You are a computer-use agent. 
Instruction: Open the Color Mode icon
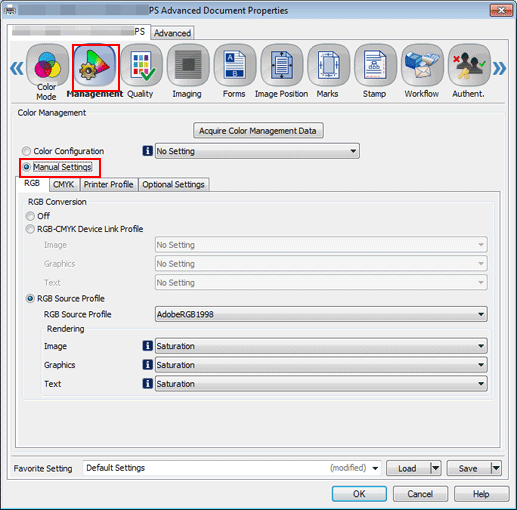point(48,65)
